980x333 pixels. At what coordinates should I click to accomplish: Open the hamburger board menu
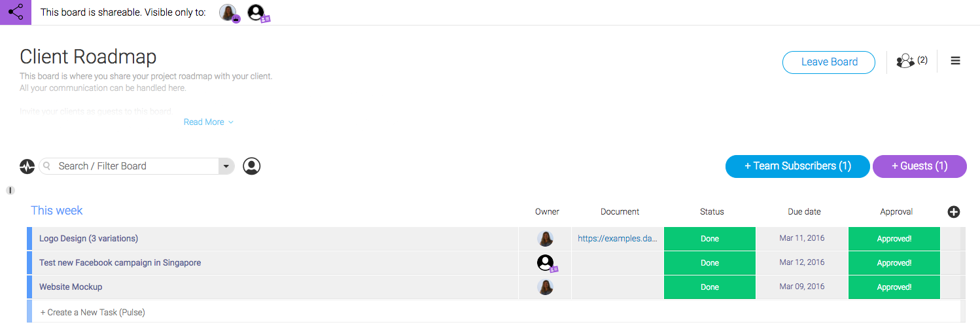click(x=955, y=61)
